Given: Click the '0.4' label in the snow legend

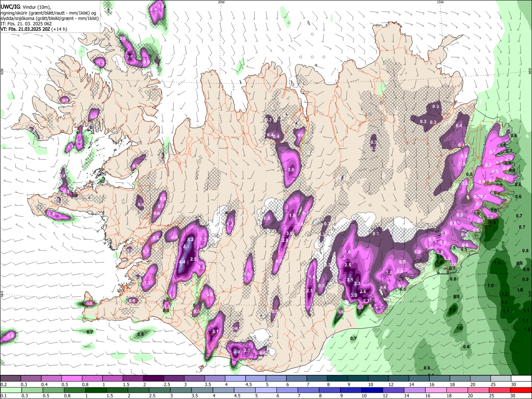Looking at the screenshot, I should (x=44, y=384).
